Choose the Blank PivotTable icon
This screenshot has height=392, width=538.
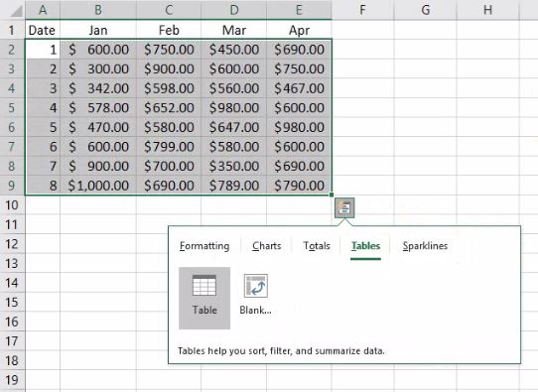coord(256,286)
